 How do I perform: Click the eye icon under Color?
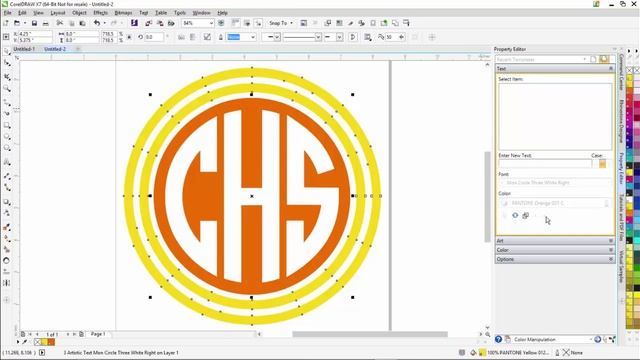click(x=515, y=215)
